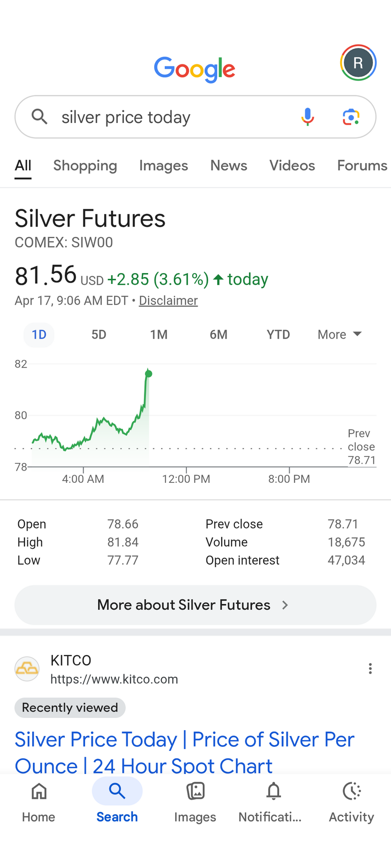Switch to the Shopping results tab
This screenshot has height=868, width=391.
coord(85,165)
